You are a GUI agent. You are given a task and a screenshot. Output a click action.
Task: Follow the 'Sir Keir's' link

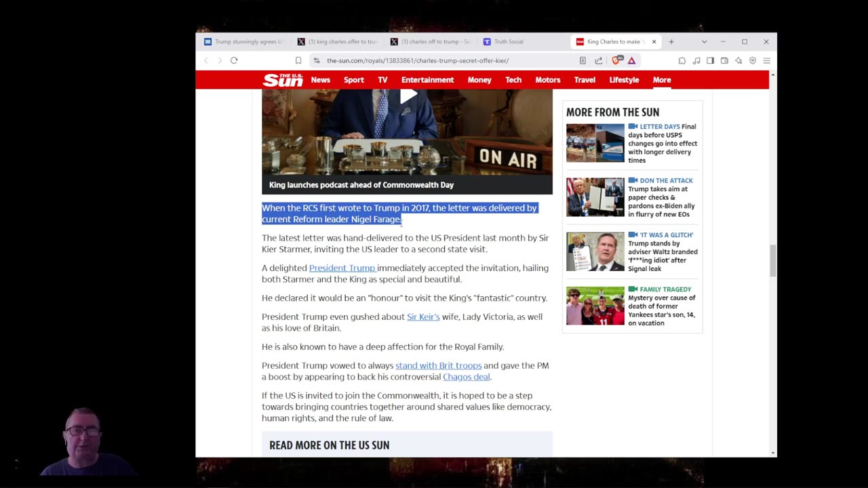pos(423,317)
